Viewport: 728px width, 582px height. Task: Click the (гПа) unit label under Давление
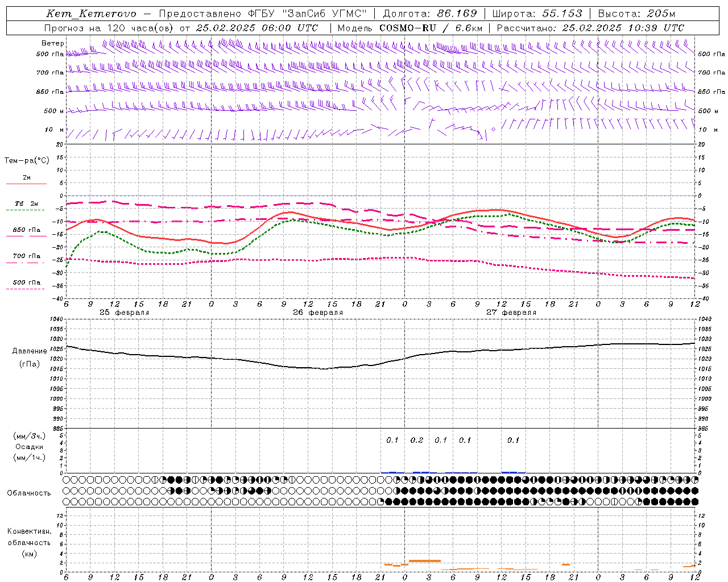click(30, 364)
